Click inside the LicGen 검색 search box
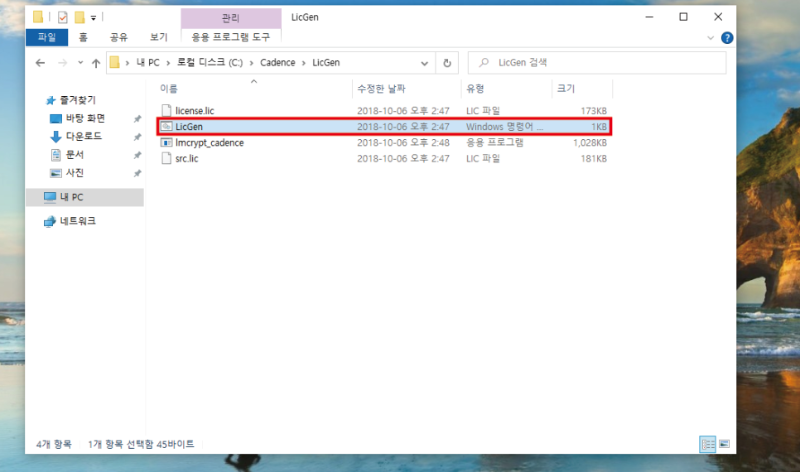 click(597, 63)
